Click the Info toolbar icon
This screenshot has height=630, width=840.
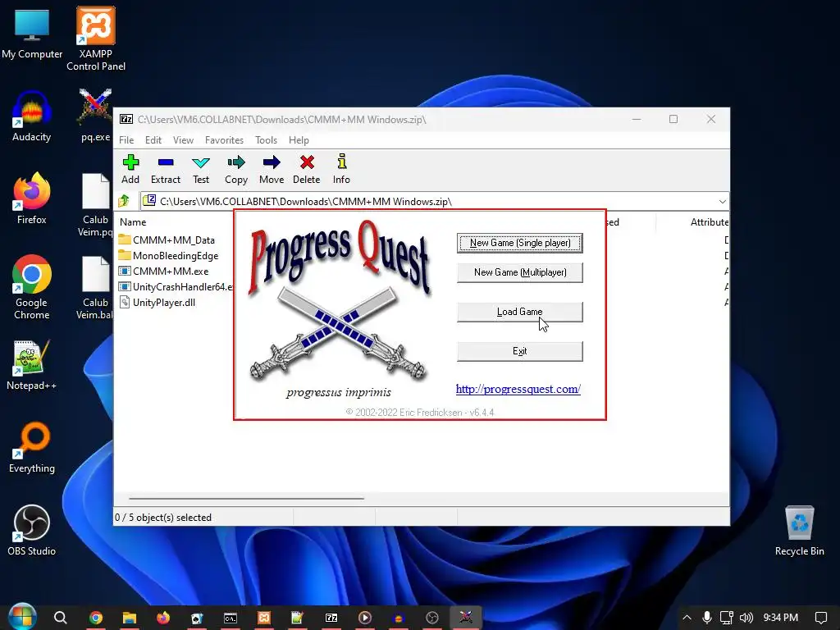[342, 162]
